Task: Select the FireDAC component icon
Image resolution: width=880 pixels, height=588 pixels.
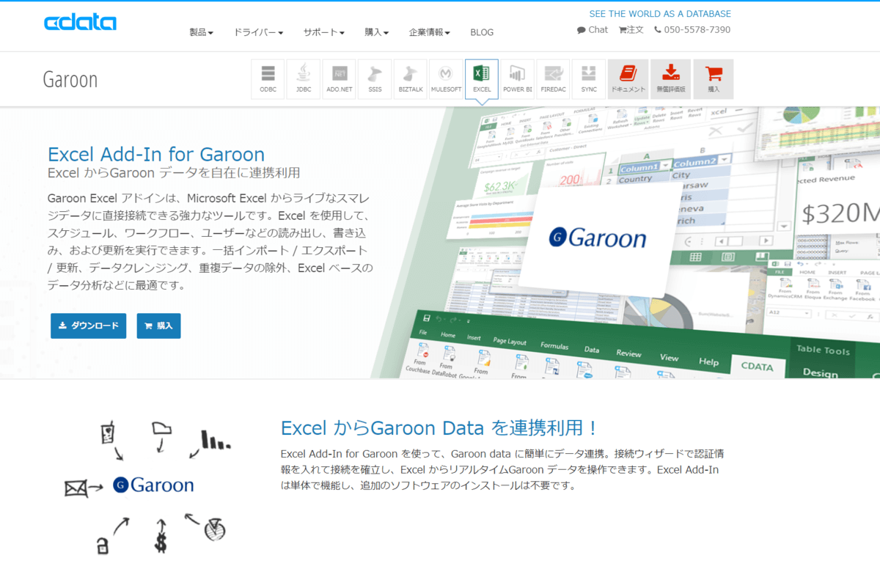Action: (x=553, y=79)
